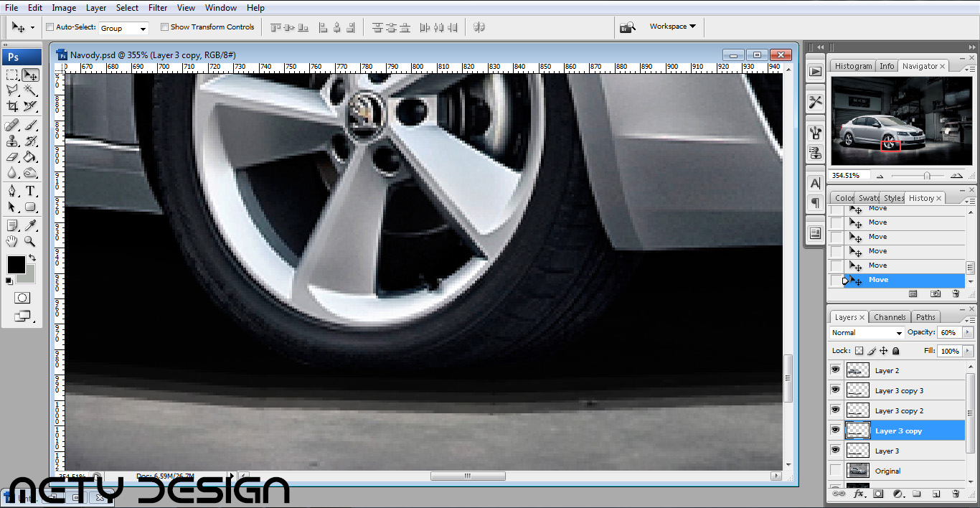Select the Magic Wand tool

point(30,90)
